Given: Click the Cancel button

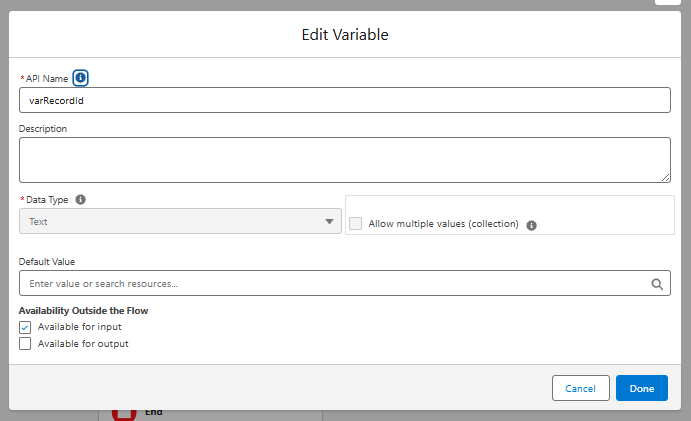Looking at the screenshot, I should pos(580,388).
